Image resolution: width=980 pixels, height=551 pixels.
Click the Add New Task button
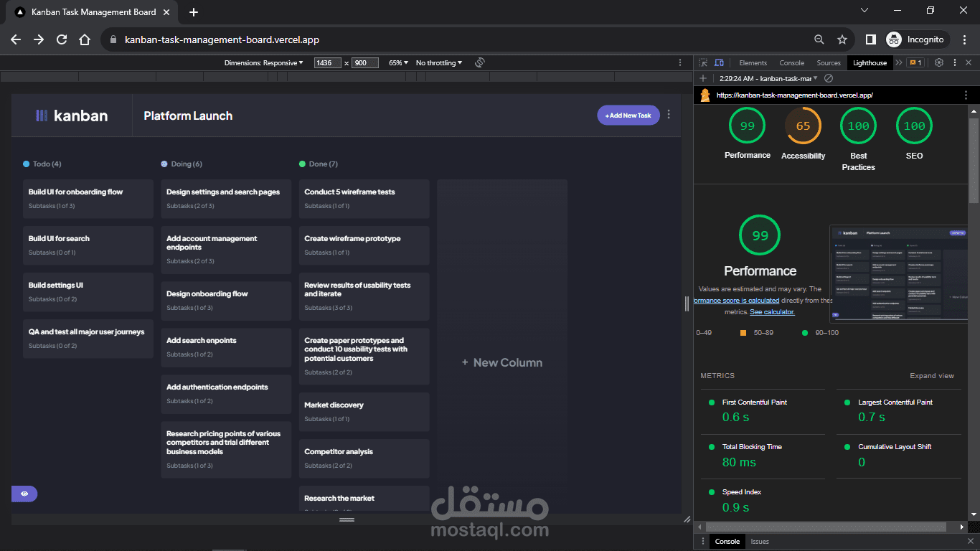point(628,115)
